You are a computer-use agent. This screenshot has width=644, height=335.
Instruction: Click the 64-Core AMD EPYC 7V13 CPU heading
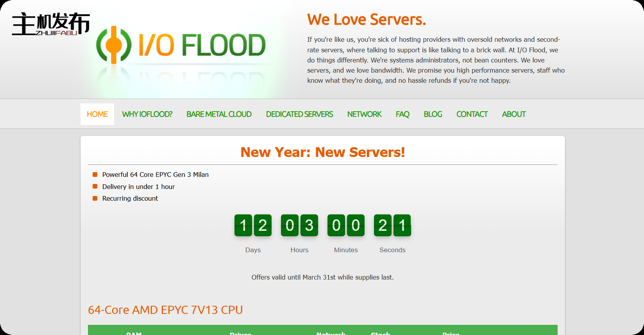click(x=165, y=310)
